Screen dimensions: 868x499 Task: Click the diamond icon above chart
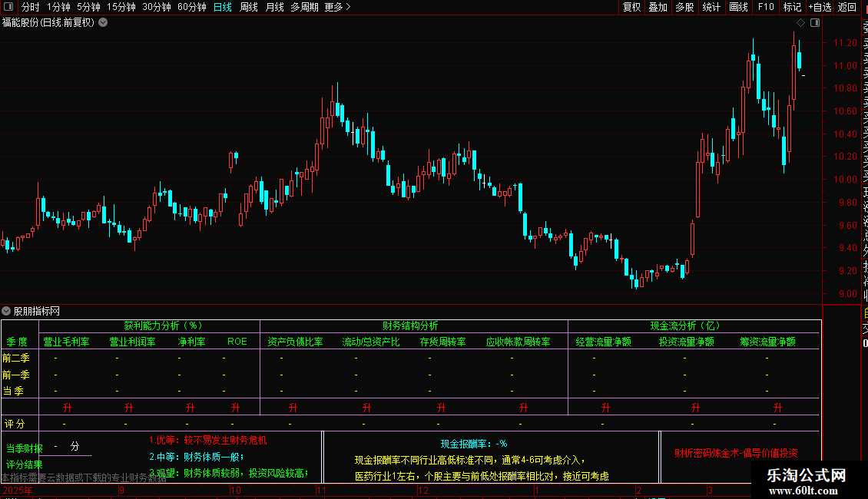pyautogui.click(x=800, y=23)
